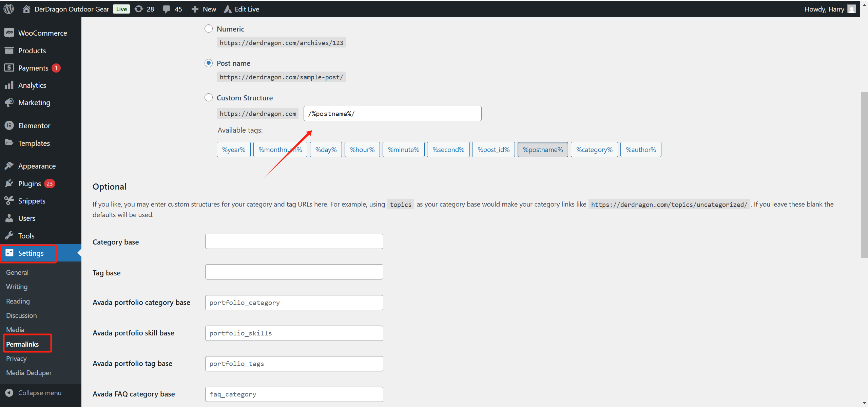
Task: Insert the %year% tag
Action: 234,149
